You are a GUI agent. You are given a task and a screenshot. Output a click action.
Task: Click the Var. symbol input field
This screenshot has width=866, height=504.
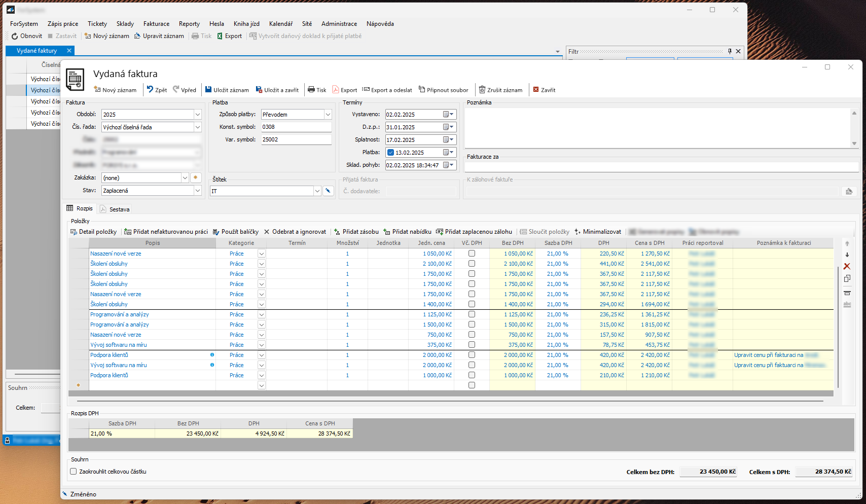coord(296,139)
